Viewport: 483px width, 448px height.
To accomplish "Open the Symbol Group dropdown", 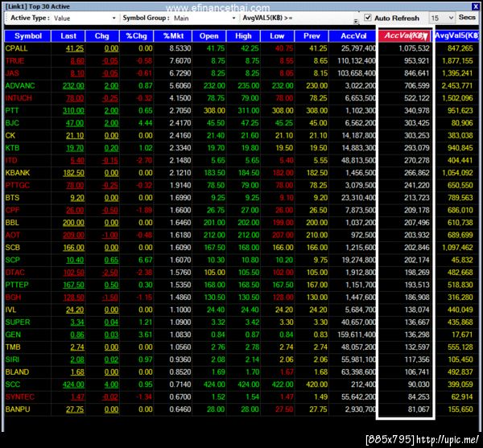I will click(233, 18).
